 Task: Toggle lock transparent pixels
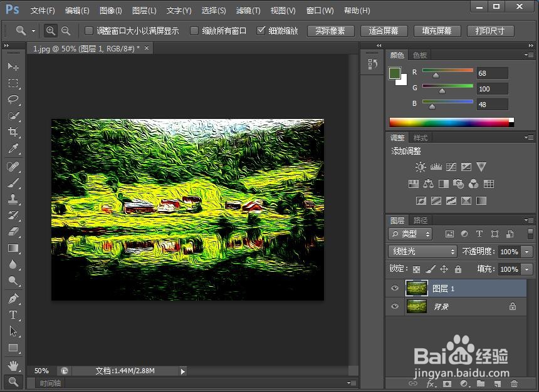point(416,269)
